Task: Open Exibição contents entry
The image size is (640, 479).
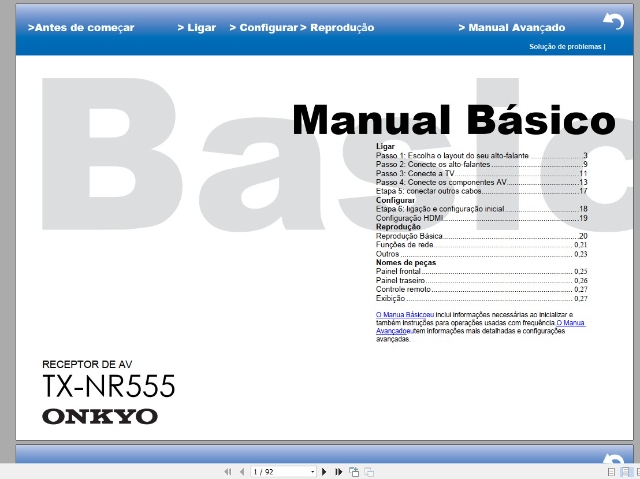Action: coord(482,298)
